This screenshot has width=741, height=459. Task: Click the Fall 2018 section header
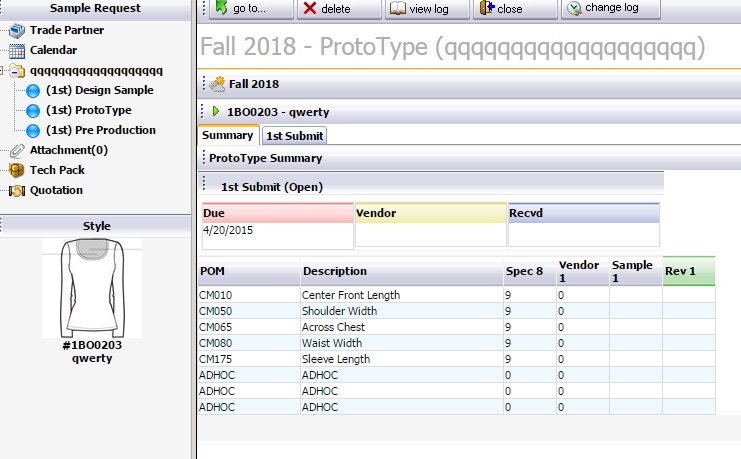point(470,84)
